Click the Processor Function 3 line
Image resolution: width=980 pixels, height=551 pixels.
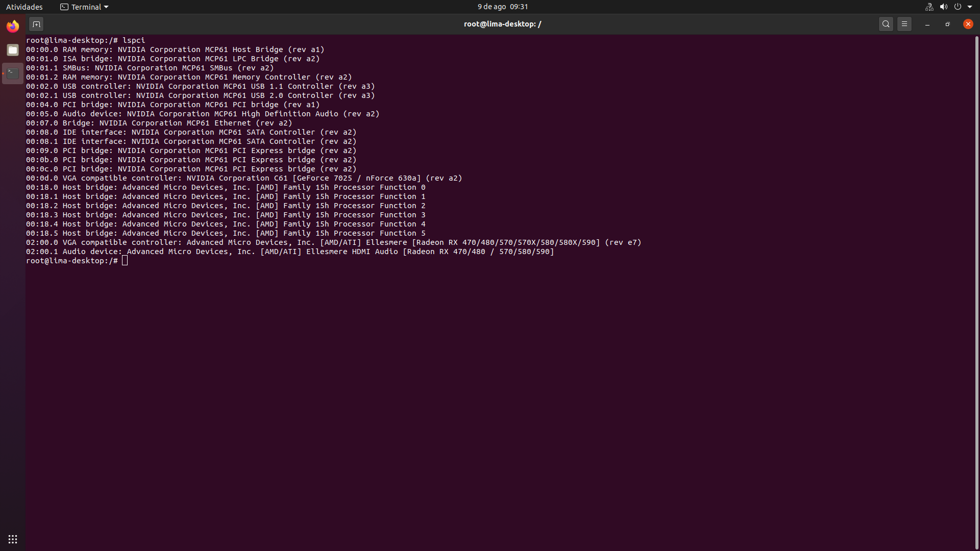click(x=226, y=215)
